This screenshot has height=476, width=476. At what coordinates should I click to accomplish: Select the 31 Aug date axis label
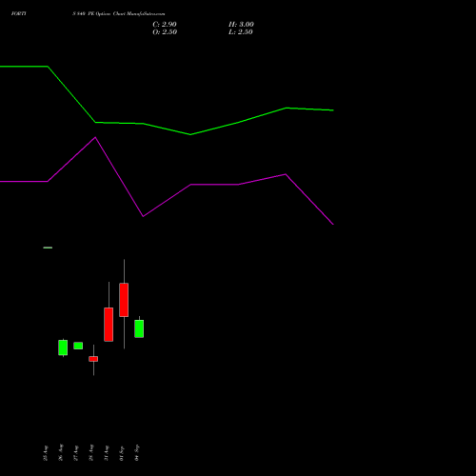107,453
